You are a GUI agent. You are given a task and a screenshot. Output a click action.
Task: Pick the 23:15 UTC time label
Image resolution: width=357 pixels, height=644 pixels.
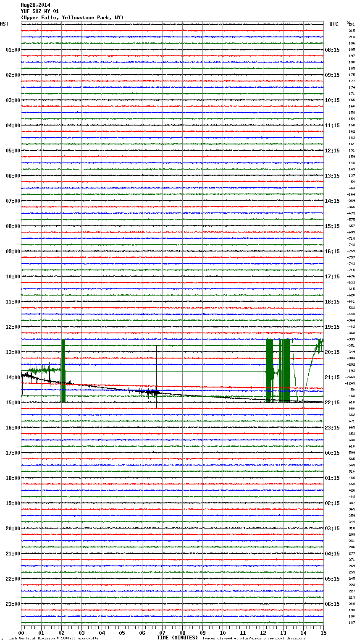pos(332,428)
